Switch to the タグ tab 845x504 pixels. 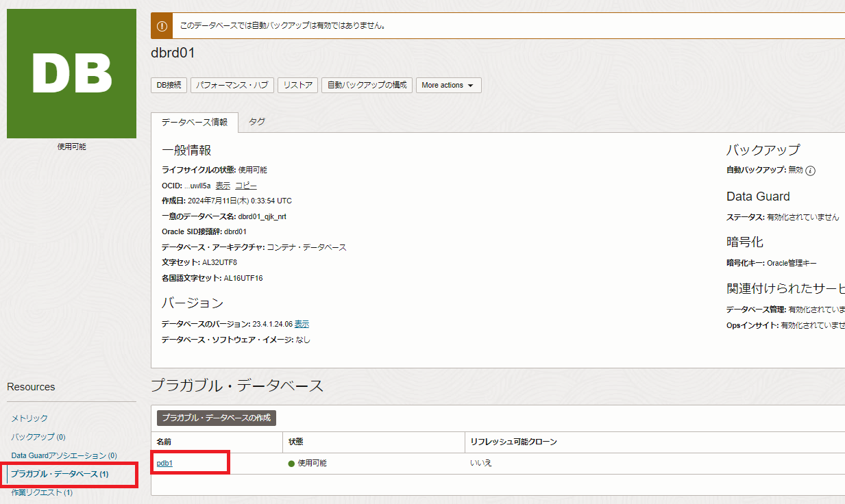point(257,122)
